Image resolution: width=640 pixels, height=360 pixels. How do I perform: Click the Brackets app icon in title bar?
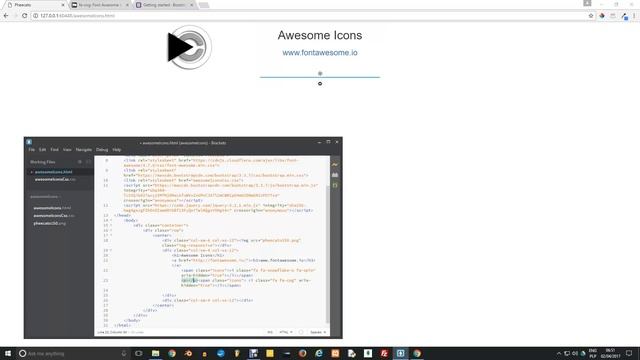[x=29, y=142]
